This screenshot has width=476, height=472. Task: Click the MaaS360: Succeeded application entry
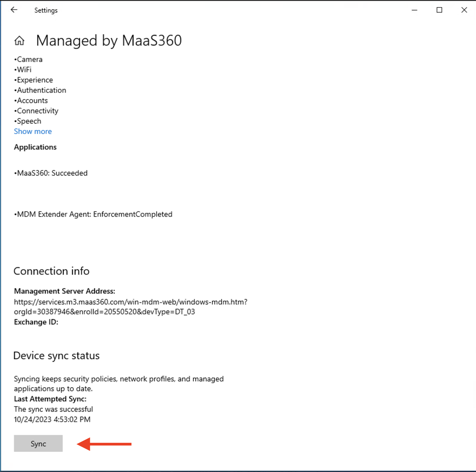coord(51,173)
